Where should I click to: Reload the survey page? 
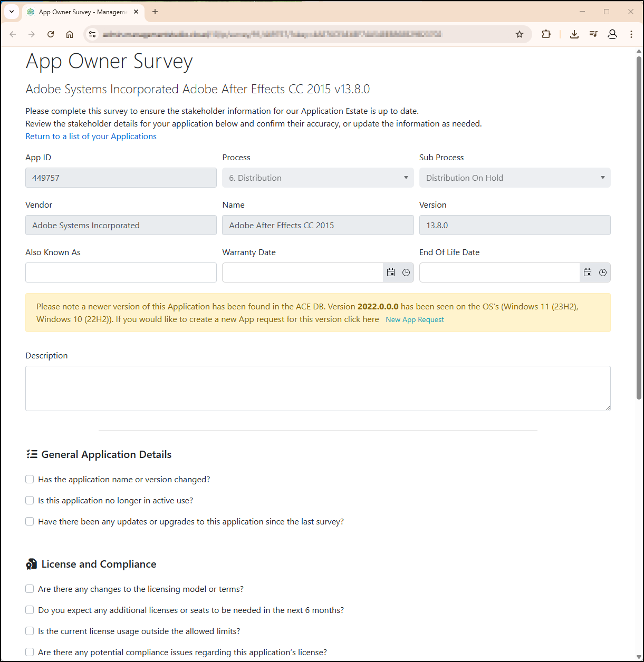pyautogui.click(x=51, y=34)
